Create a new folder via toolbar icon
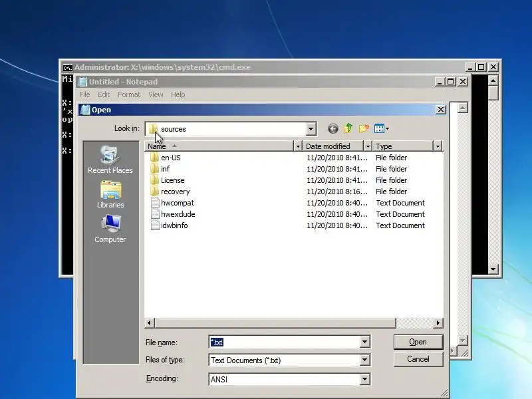532x399 pixels. (x=364, y=128)
